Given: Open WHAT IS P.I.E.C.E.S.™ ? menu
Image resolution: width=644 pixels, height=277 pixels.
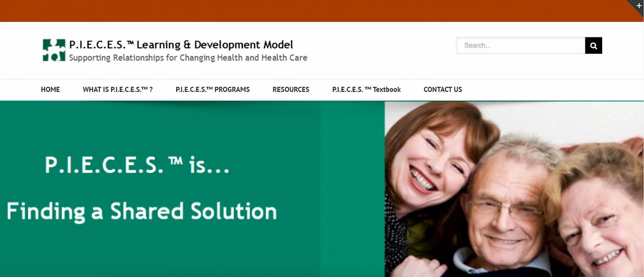Looking at the screenshot, I should (x=118, y=89).
